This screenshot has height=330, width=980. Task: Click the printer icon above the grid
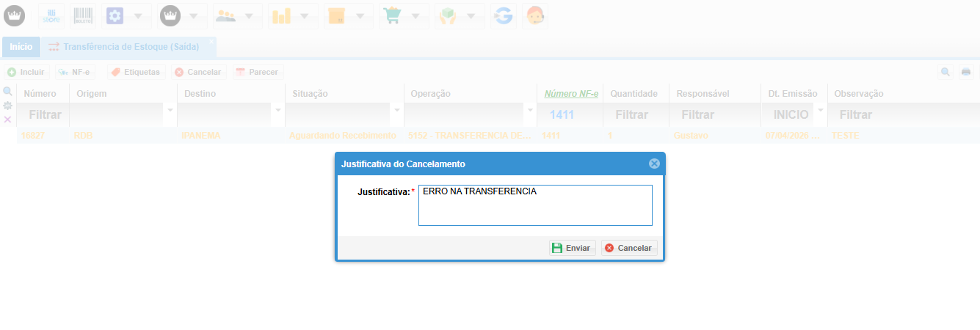click(x=966, y=72)
